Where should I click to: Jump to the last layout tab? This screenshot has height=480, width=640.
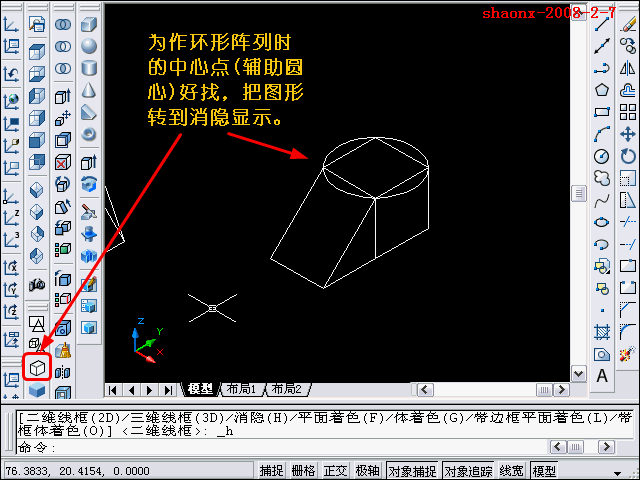168,390
